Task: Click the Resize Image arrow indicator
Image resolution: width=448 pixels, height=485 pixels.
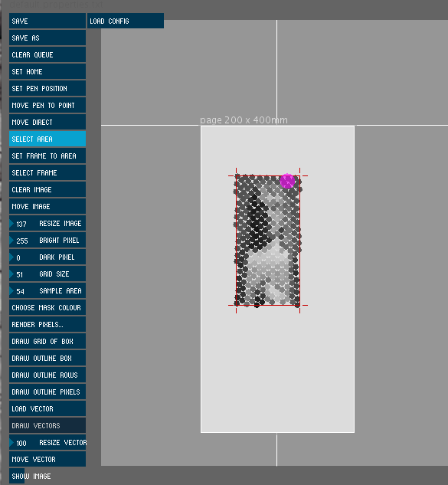Action: pyautogui.click(x=11, y=223)
